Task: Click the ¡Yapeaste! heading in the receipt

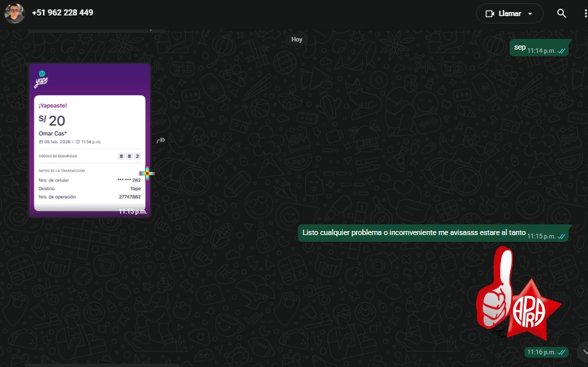Action: pyautogui.click(x=53, y=106)
